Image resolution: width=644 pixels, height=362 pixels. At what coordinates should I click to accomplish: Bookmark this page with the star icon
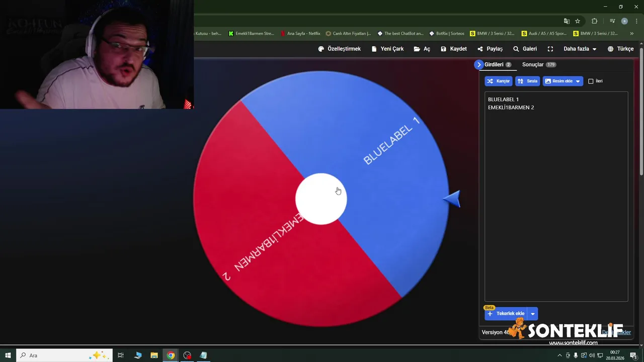[x=578, y=21]
